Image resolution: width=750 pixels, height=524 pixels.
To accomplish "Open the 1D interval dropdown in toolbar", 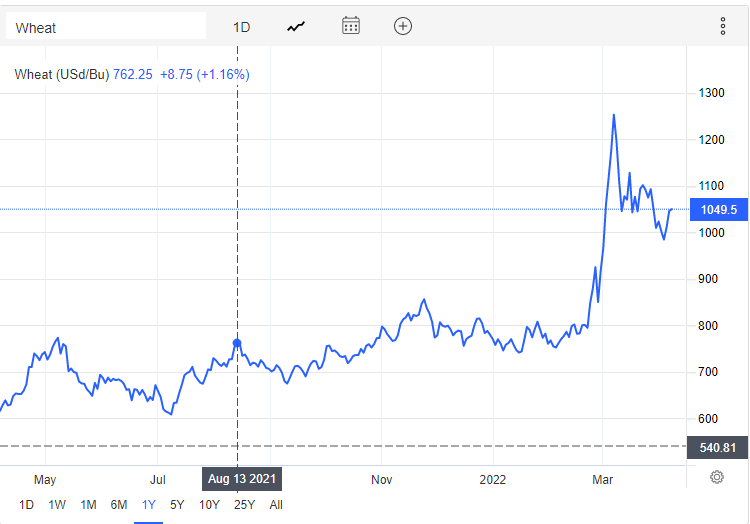I will [x=242, y=27].
